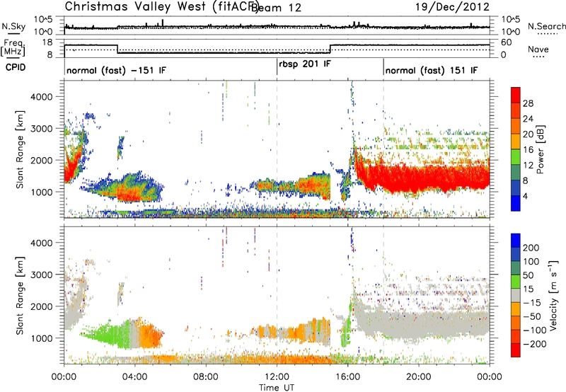Viewport: 566px width, 392px height.
Task: Click the gray -15 to 15 velocity colorbar segment
Action: click(516, 295)
